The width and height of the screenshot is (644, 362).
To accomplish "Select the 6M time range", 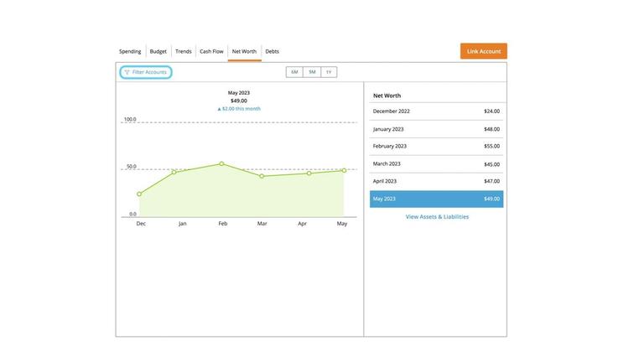I will click(x=294, y=72).
